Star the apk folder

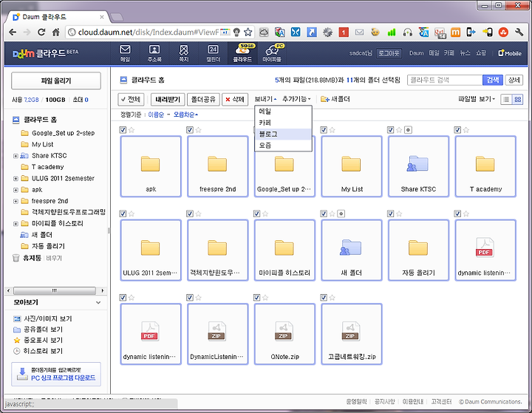[132, 130]
